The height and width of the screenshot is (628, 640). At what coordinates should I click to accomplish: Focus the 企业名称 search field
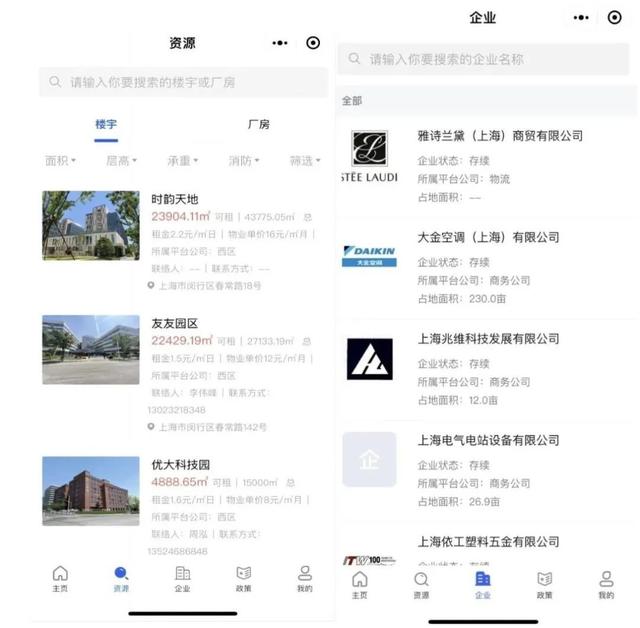tap(483, 59)
